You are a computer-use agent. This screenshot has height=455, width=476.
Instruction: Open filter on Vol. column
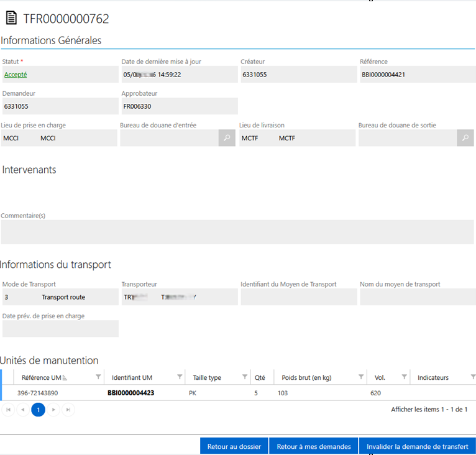point(405,377)
